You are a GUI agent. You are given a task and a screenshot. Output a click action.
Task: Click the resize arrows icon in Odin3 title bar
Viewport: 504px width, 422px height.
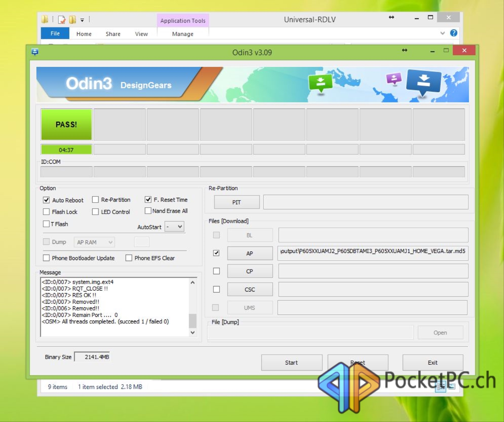(x=404, y=50)
